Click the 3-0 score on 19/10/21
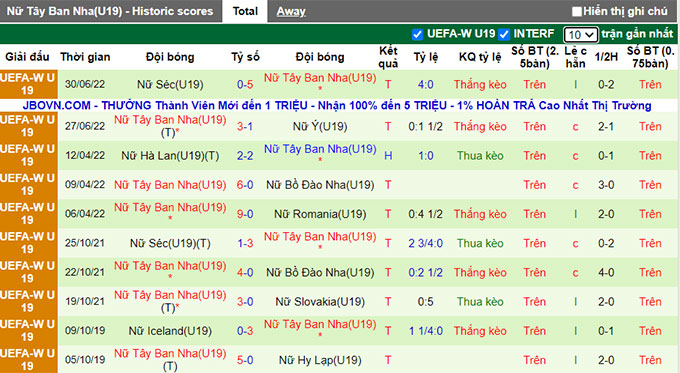Screen dimensions: 680x373 coord(245,302)
